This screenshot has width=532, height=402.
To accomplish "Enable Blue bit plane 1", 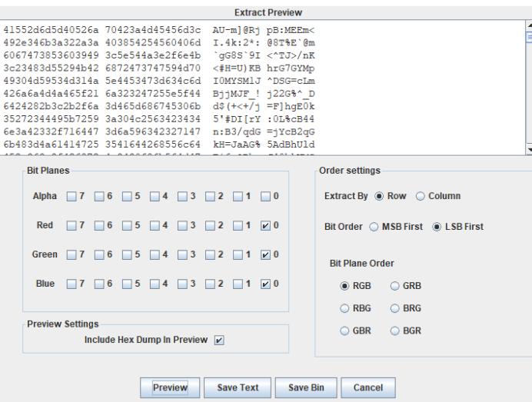I will point(238,284).
